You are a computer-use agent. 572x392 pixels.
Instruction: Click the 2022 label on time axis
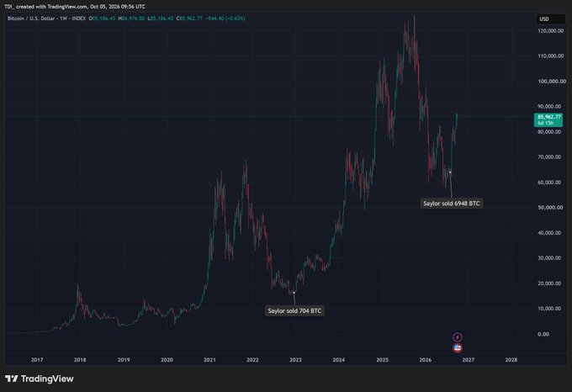point(252,360)
